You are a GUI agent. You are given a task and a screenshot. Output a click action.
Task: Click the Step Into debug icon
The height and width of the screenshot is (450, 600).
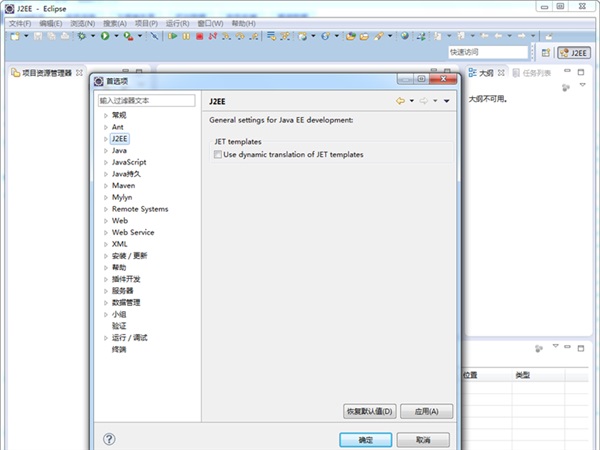226,36
